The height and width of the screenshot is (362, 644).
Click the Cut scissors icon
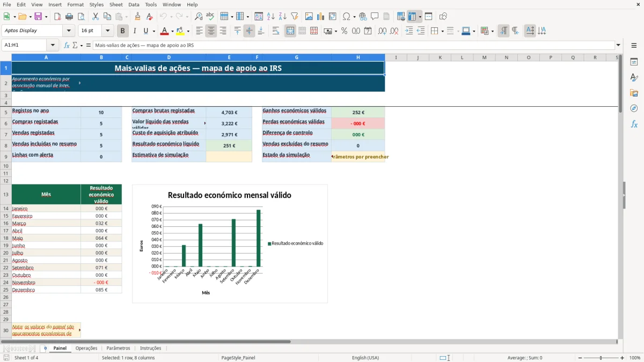96,17
